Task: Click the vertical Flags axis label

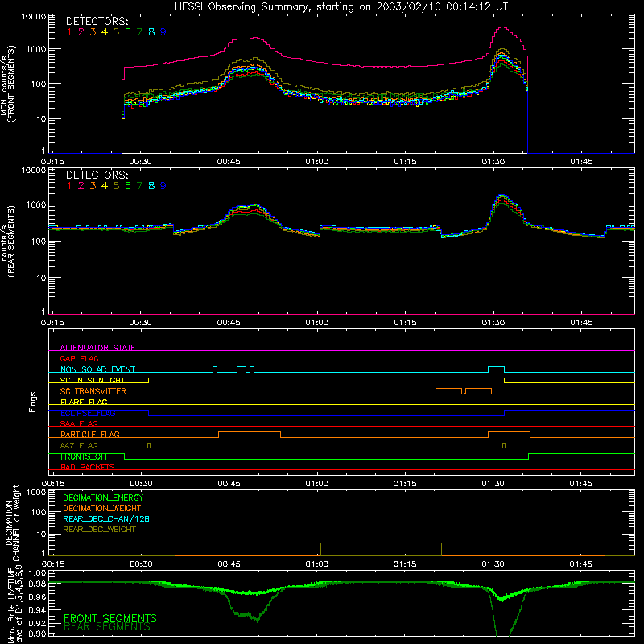Action: click(x=33, y=402)
